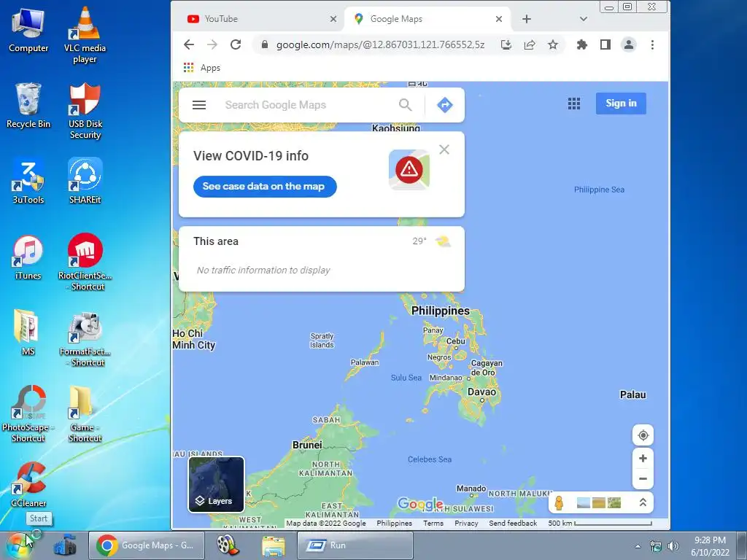Viewport: 747px width, 560px height.
Task: Click the Google Maps Chrome taskbar button
Action: (147, 545)
